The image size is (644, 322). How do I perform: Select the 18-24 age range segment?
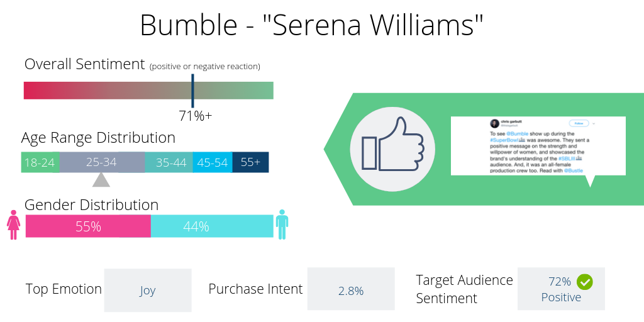click(40, 162)
